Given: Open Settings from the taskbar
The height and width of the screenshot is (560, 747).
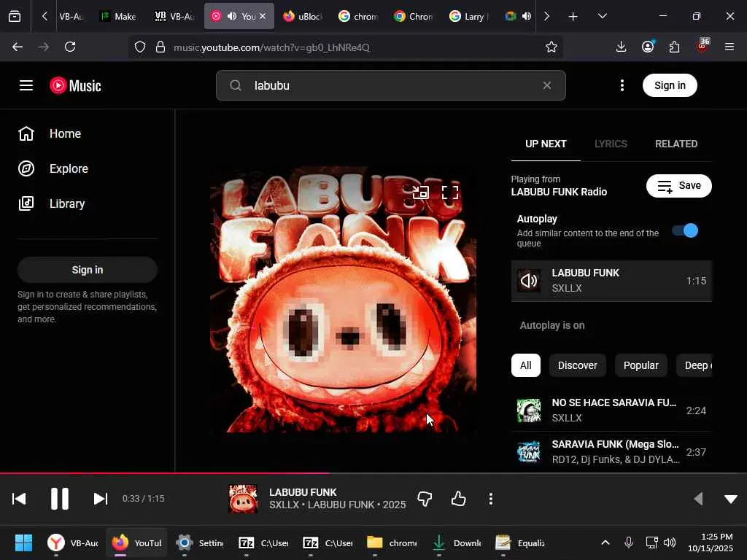Looking at the screenshot, I should click(x=200, y=542).
